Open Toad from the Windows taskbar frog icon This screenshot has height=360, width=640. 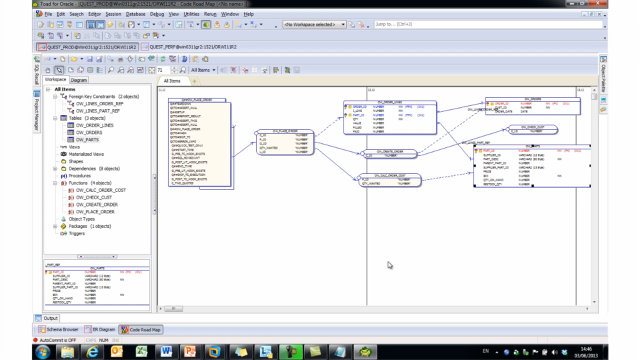365,352
